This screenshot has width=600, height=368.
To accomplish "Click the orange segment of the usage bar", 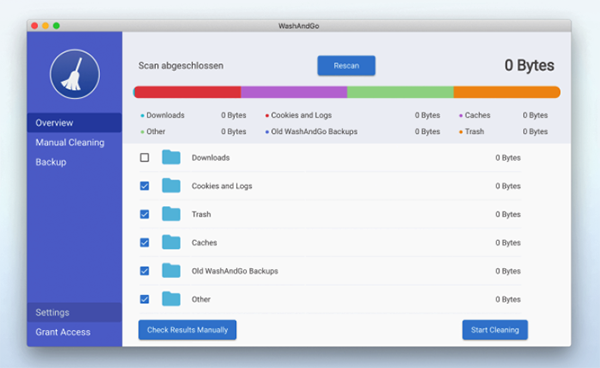I will tap(507, 92).
